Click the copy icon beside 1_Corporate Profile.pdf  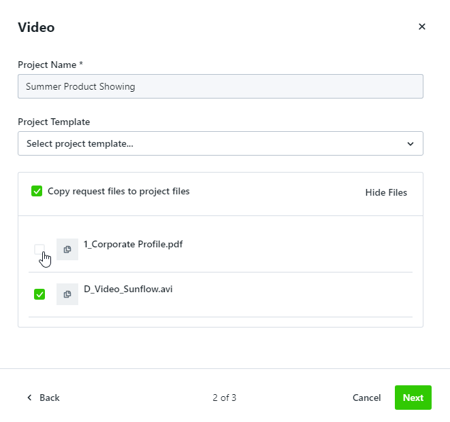(67, 249)
